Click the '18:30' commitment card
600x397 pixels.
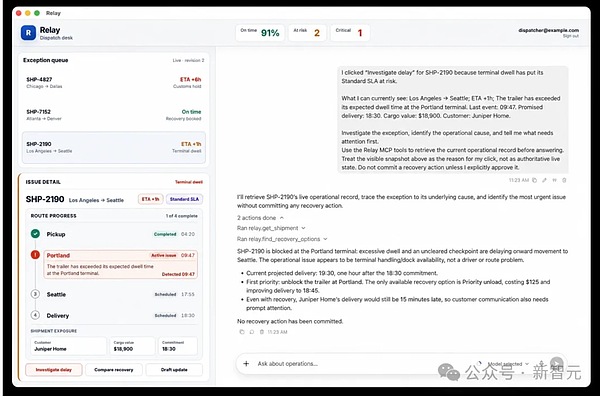178,346
